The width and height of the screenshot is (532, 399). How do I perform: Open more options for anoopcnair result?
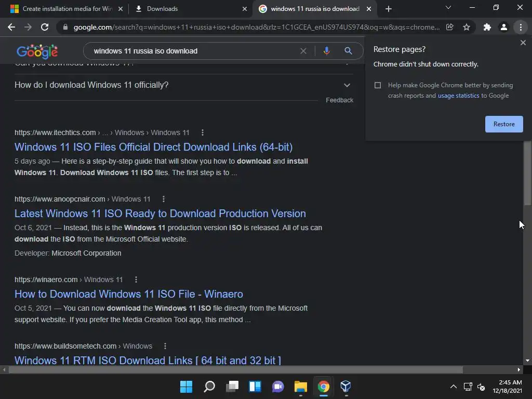tap(164, 199)
